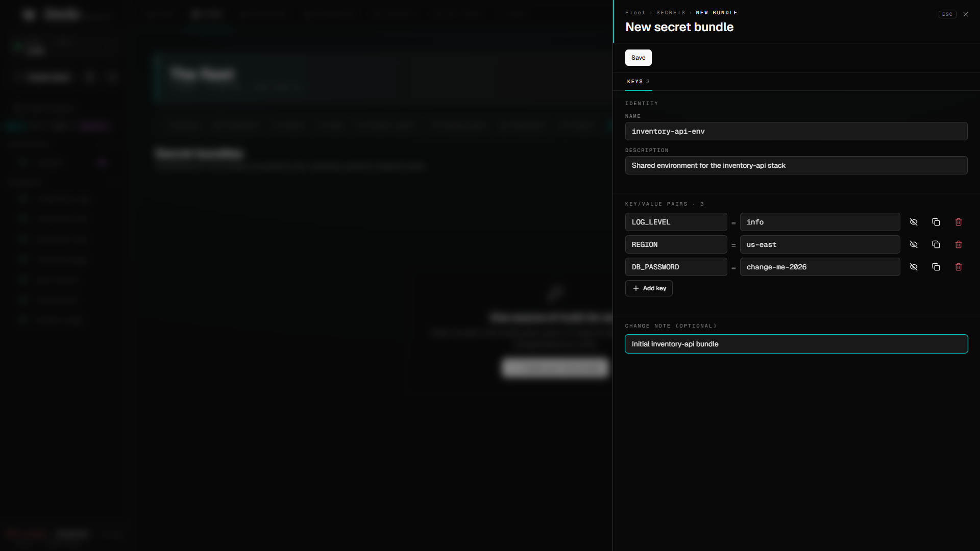The width and height of the screenshot is (980, 551).
Task: Edit the LOG_LEVEL key name field
Action: [x=676, y=222]
